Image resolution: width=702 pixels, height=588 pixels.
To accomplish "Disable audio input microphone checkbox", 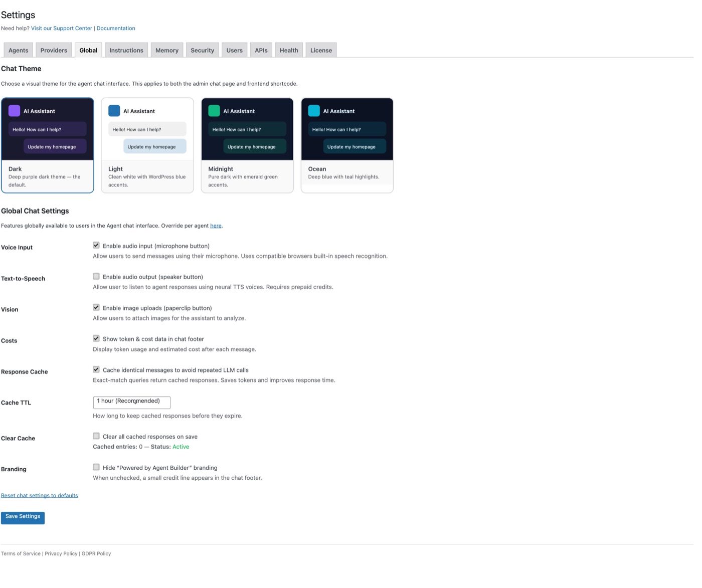I will click(96, 246).
